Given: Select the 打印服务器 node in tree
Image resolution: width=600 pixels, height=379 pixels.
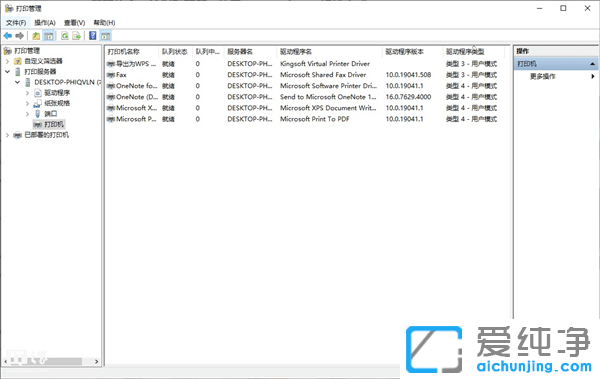Looking at the screenshot, I should pos(40,72).
